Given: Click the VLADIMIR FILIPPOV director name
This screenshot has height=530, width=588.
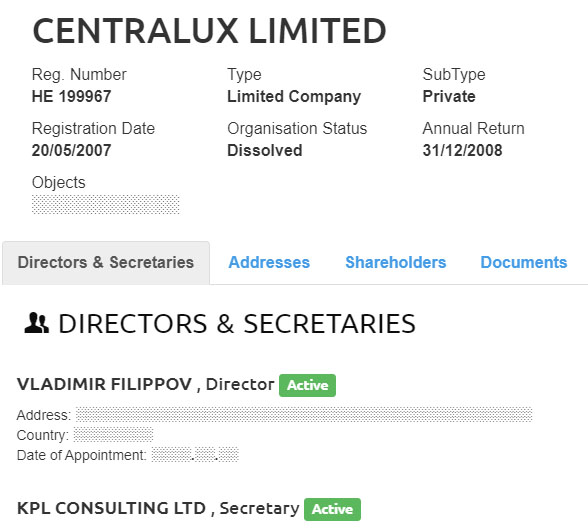Looking at the screenshot, I should [104, 384].
